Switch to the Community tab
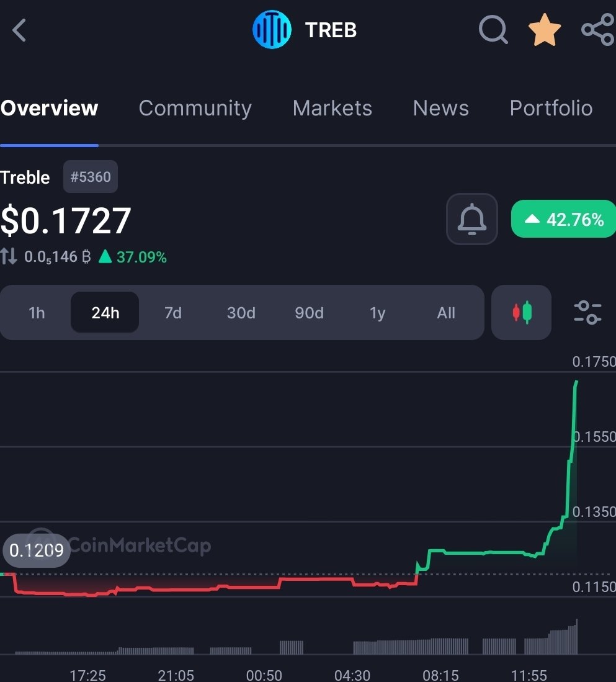616x682 pixels. pos(195,108)
